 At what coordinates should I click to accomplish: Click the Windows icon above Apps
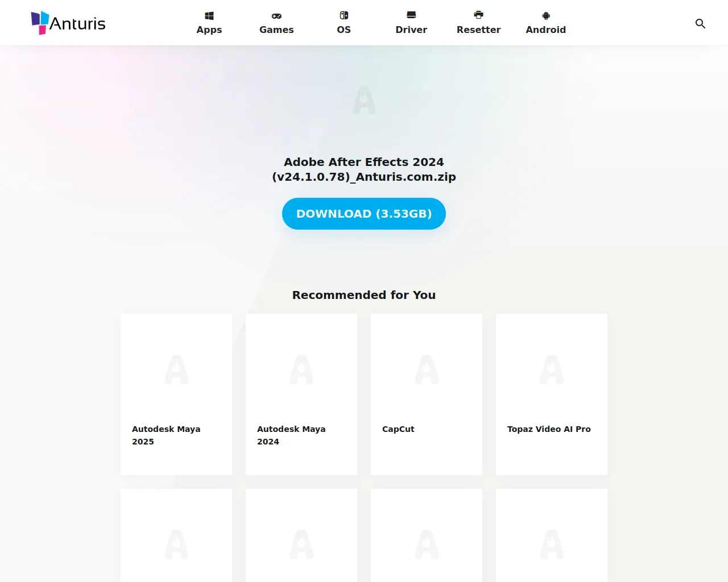pyautogui.click(x=209, y=16)
